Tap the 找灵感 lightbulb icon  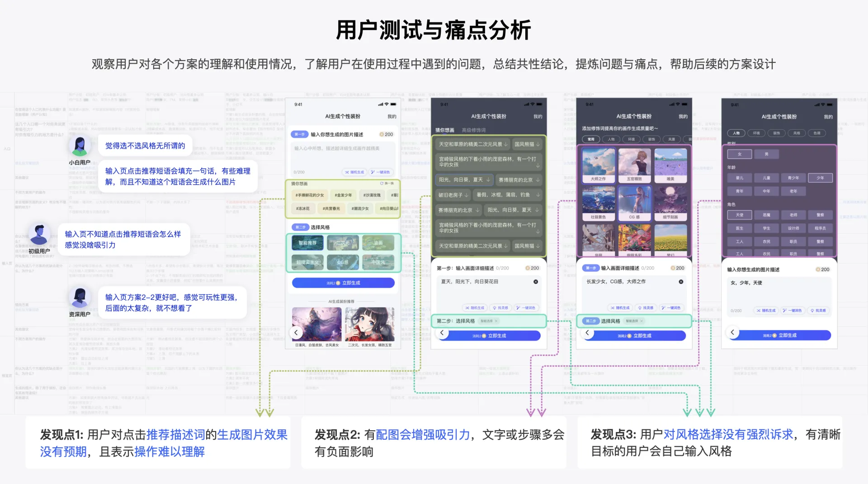coord(495,308)
